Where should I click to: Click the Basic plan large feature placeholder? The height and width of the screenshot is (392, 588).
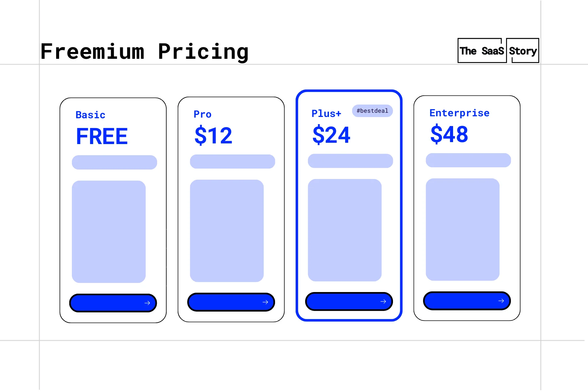pos(109,232)
